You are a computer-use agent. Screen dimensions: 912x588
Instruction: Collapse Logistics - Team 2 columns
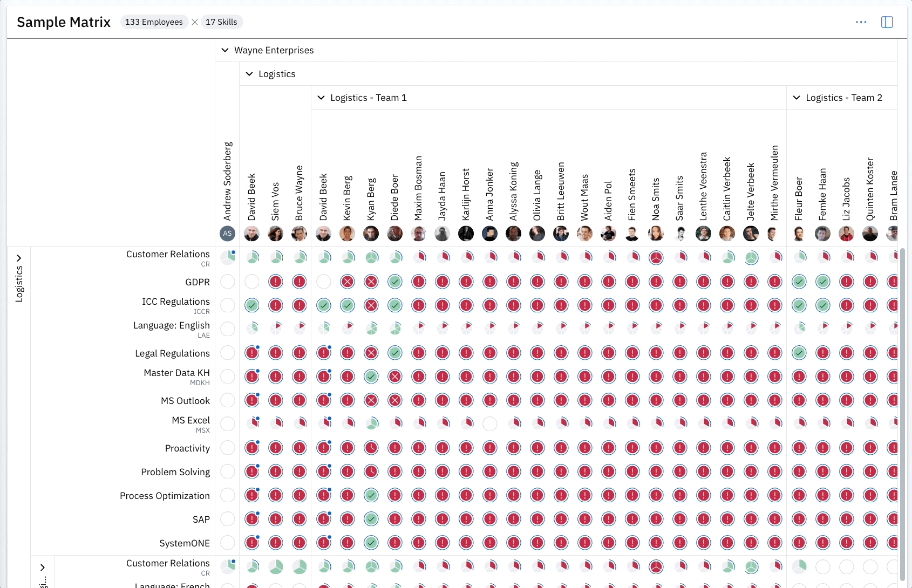point(797,98)
